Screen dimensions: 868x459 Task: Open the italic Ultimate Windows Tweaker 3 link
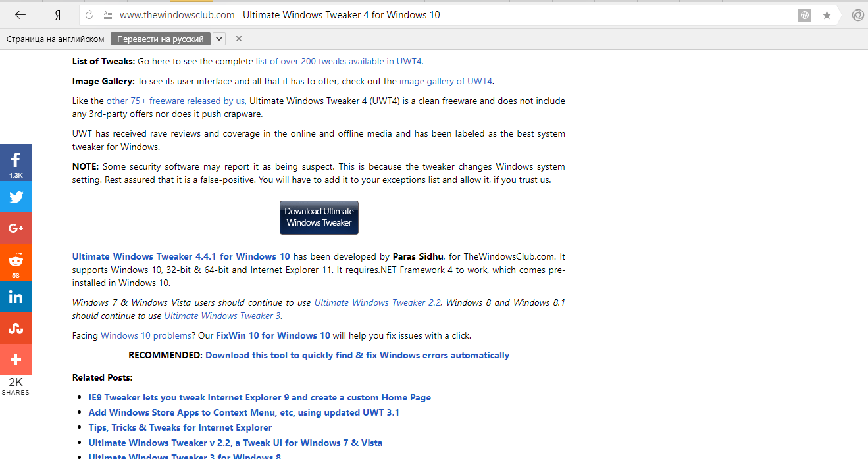(222, 316)
